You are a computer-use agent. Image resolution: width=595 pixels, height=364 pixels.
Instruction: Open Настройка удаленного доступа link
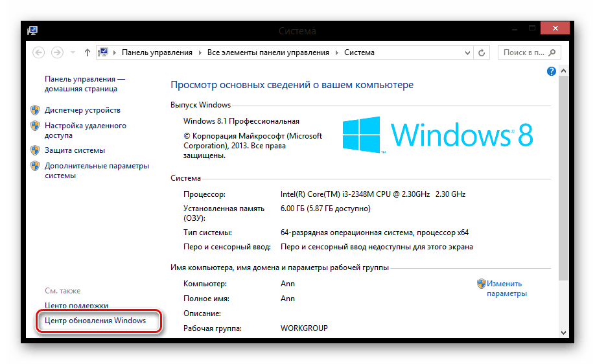pyautogui.click(x=86, y=130)
